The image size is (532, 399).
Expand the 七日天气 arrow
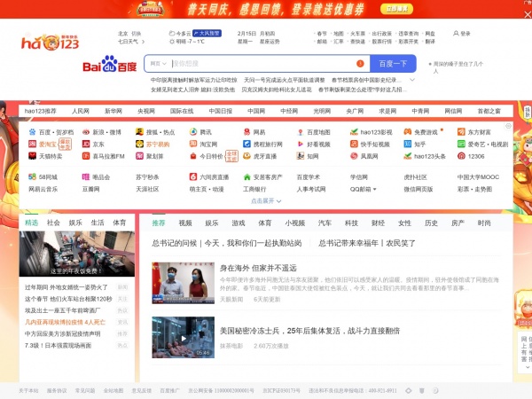click(x=143, y=42)
